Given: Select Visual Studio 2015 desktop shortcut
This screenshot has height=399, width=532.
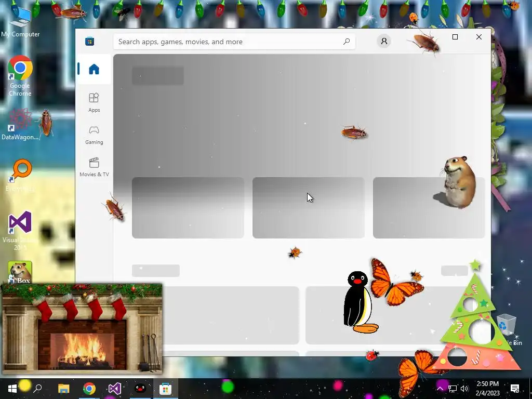Looking at the screenshot, I should (x=20, y=231).
